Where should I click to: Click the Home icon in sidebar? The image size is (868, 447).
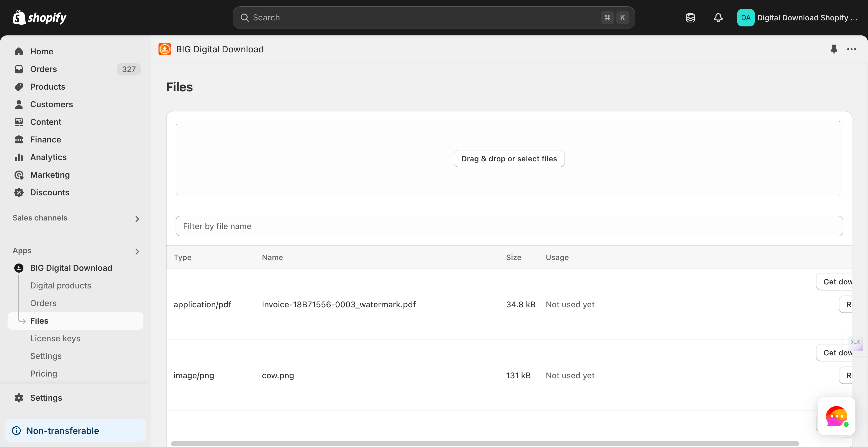tap(19, 52)
